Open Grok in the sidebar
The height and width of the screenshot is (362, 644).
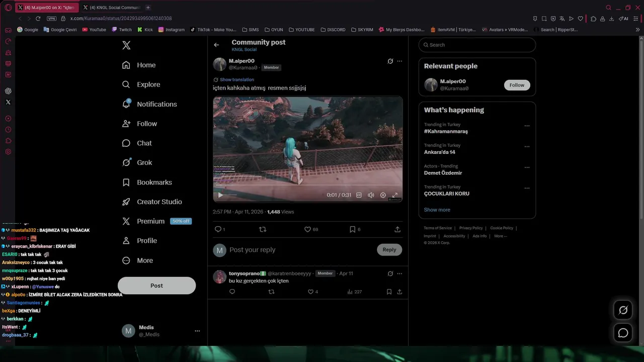pyautogui.click(x=137, y=162)
